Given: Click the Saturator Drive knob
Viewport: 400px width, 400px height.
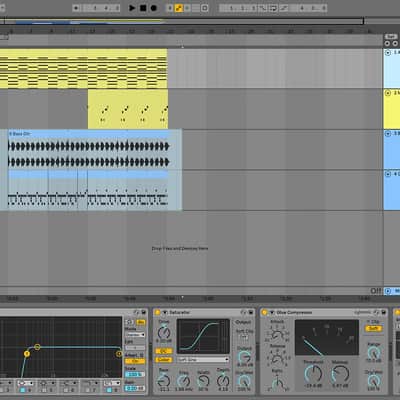Looking at the screenshot, I should pyautogui.click(x=164, y=332).
